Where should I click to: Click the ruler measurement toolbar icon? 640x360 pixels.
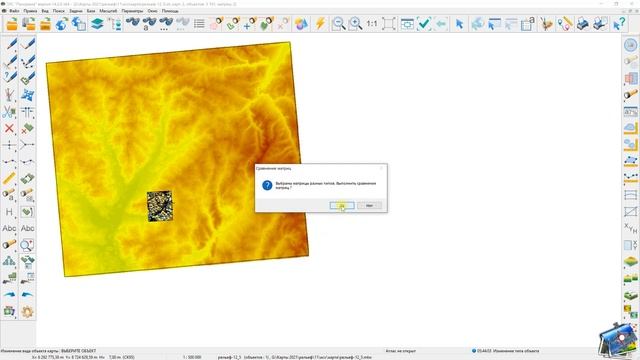565,24
